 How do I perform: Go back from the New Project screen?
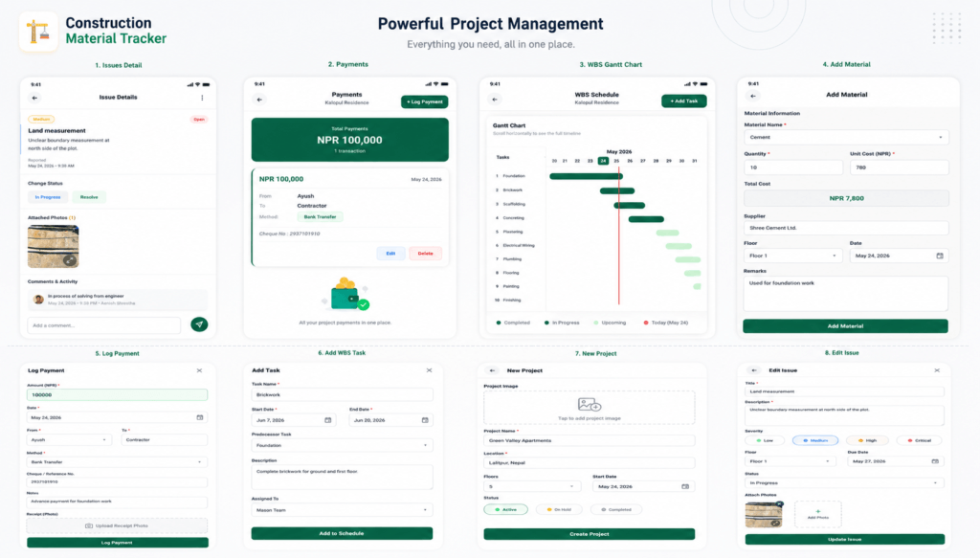[493, 370]
